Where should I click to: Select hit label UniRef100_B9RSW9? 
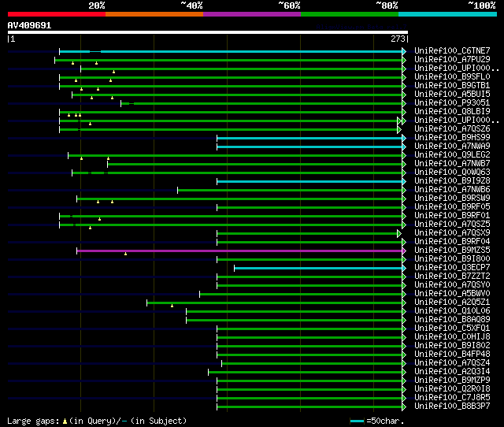coord(452,198)
